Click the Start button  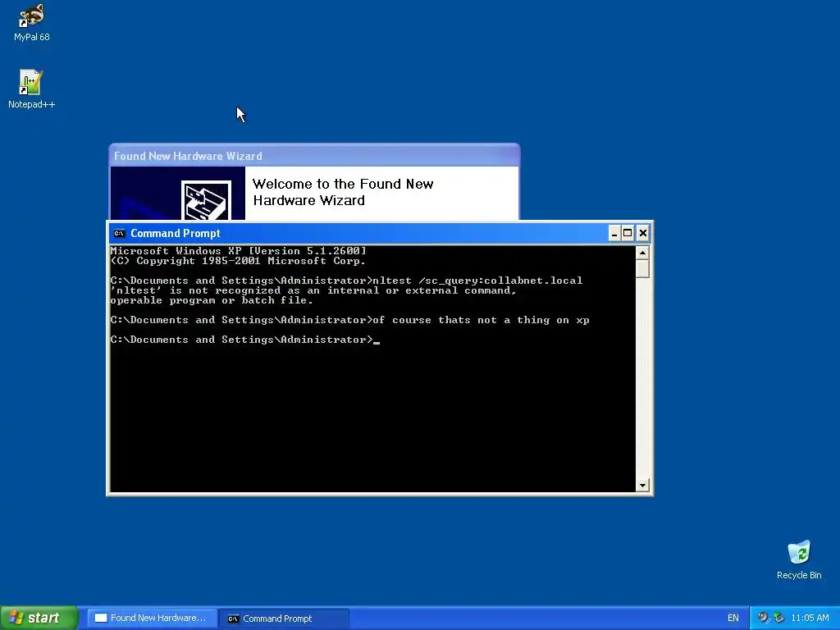tap(39, 618)
